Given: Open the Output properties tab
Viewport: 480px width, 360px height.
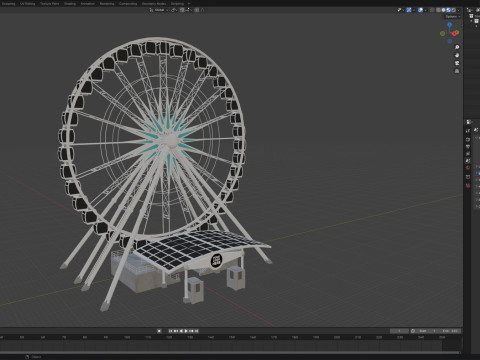Looking at the screenshot, I should click(468, 146).
